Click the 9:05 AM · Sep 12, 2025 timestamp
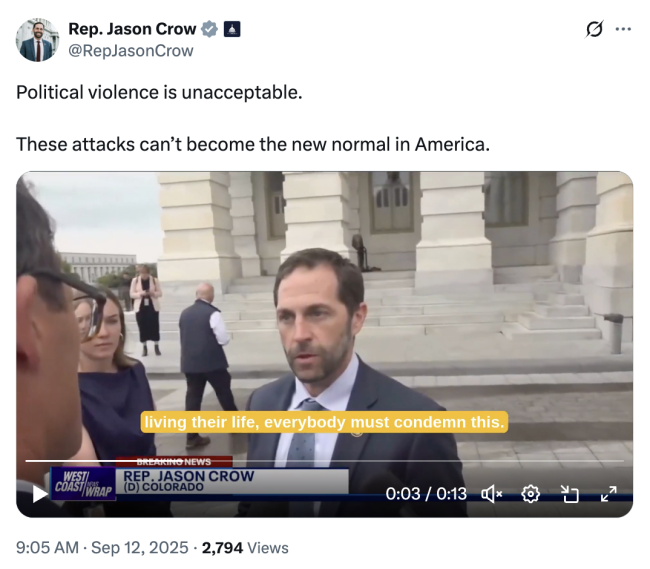650x569 pixels. (102, 547)
